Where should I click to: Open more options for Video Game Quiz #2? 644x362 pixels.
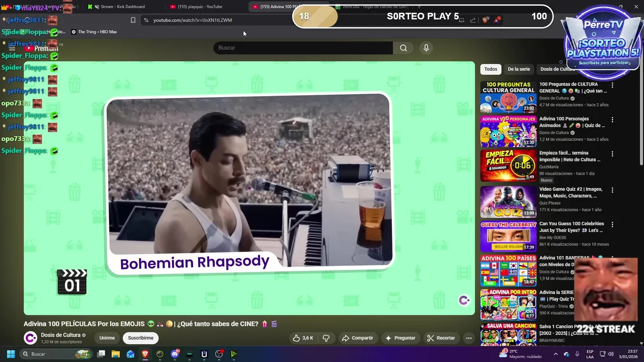pos(612,190)
